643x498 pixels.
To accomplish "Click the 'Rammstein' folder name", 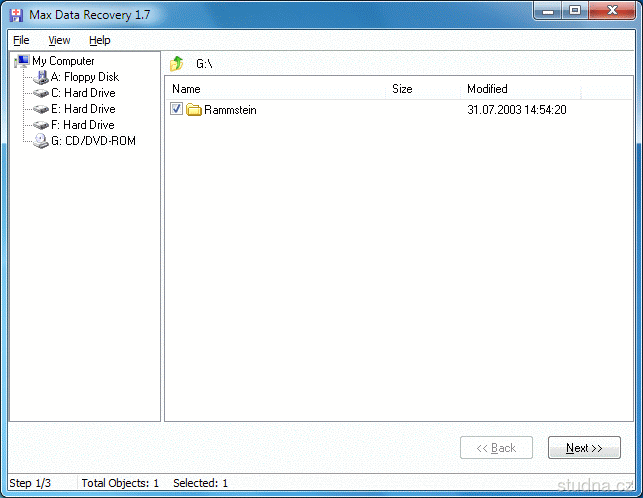I will tap(230, 110).
